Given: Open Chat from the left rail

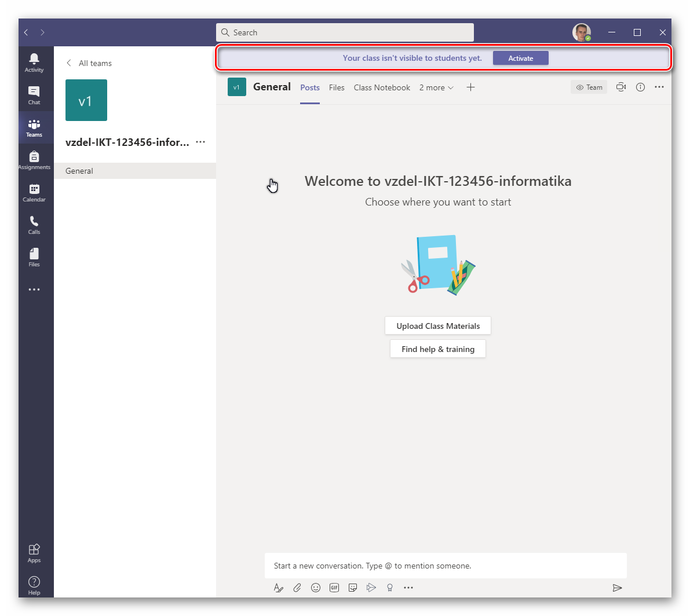Looking at the screenshot, I should point(34,95).
